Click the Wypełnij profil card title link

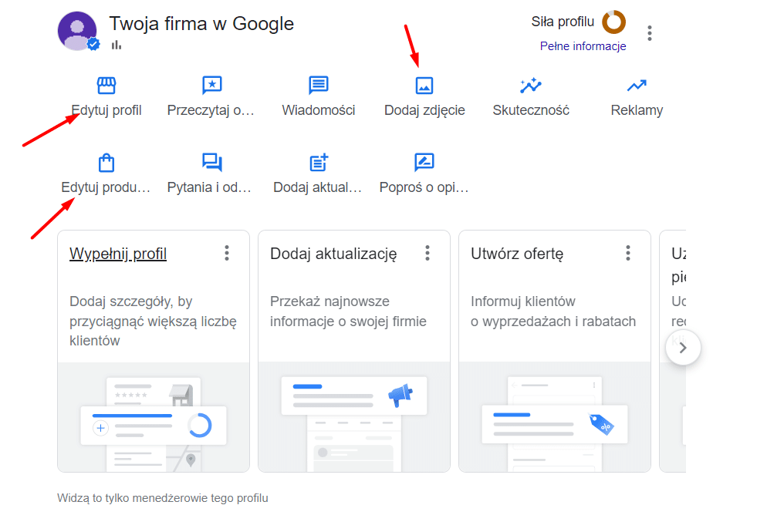pyautogui.click(x=118, y=254)
